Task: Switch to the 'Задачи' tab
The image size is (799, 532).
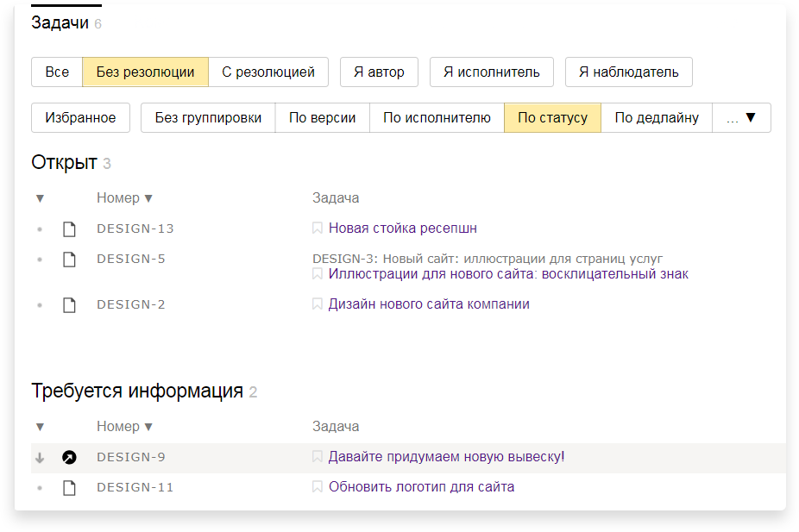Action: [66, 22]
